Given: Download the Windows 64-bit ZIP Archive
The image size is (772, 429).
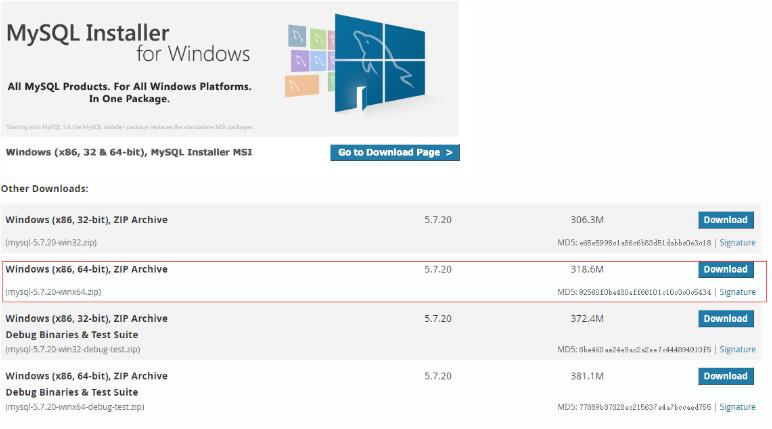Looking at the screenshot, I should [725, 269].
